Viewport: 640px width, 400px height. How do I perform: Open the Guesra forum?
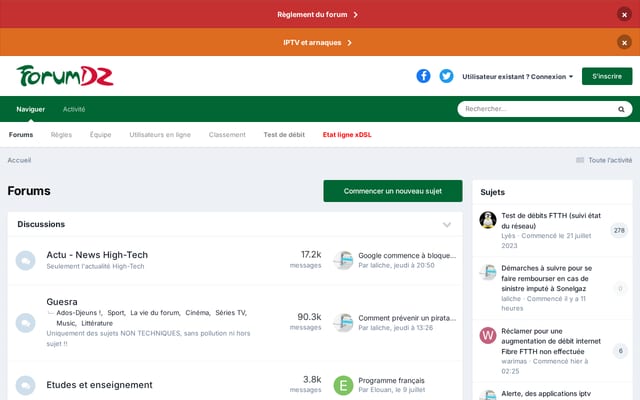(62, 302)
